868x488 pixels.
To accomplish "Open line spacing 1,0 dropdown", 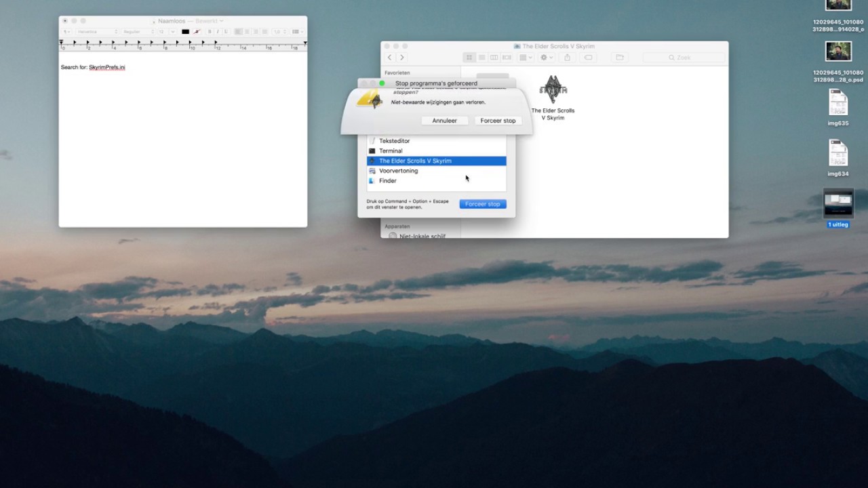I will [x=279, y=32].
